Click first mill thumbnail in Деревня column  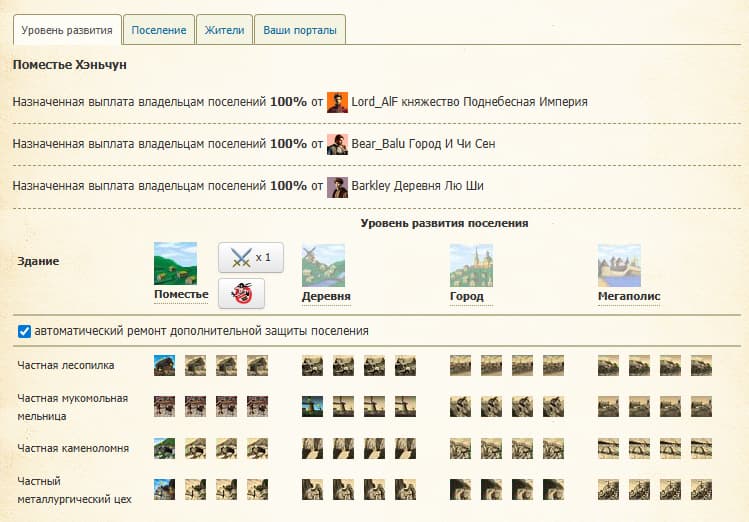point(313,407)
